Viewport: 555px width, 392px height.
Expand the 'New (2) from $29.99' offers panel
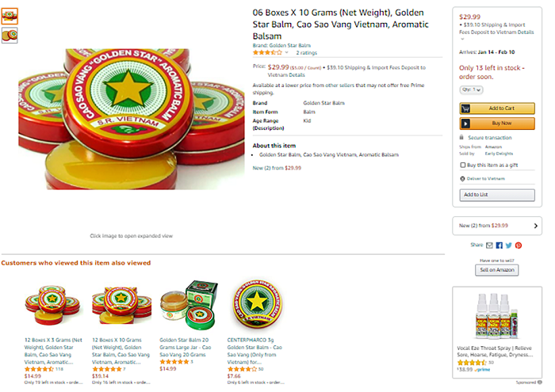tap(496, 226)
